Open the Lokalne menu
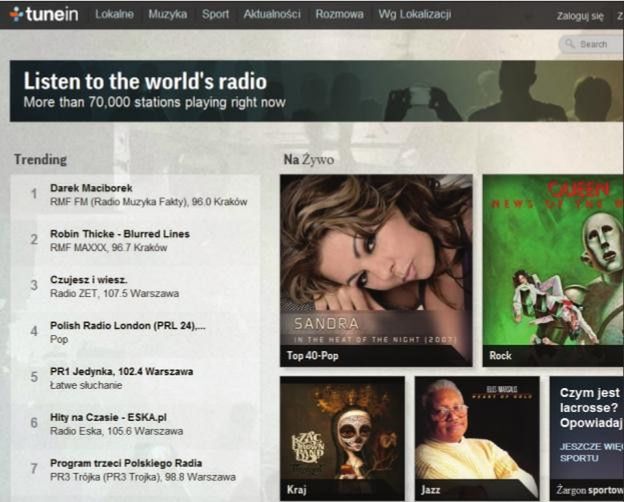This screenshot has height=502, width=624. (114, 14)
